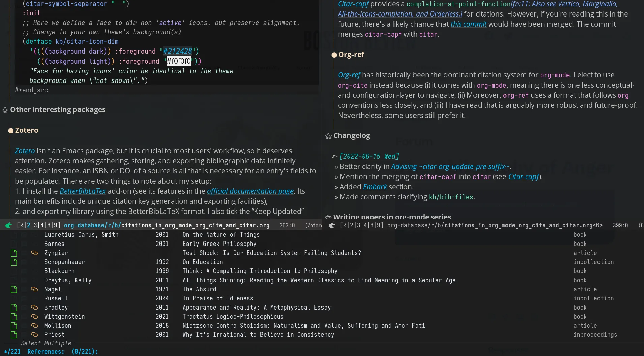Collapse the Zotero subheading bullet
Screen dimensions: 644x356
[11, 131]
